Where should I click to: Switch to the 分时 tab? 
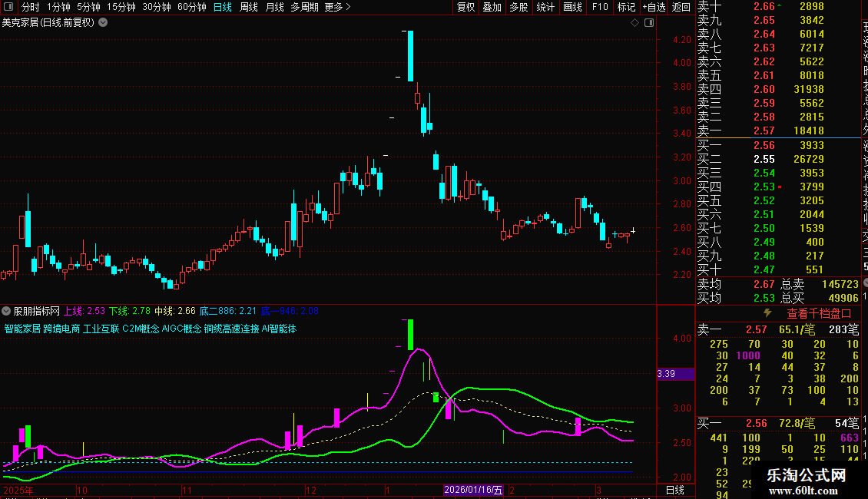point(31,7)
